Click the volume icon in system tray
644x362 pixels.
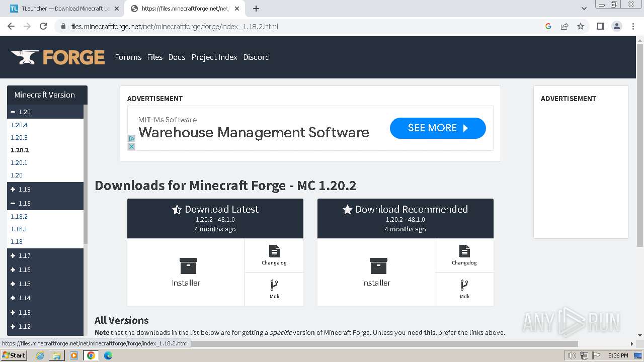pyautogui.click(x=572, y=355)
